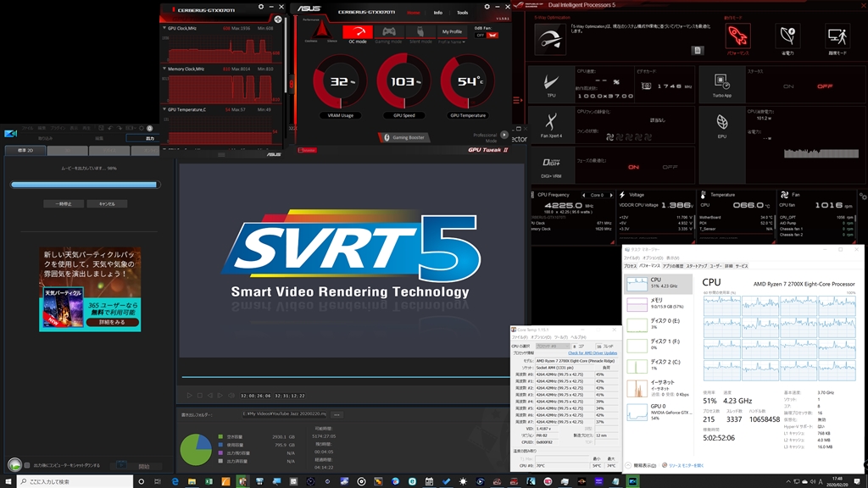Select Silent mode in GPU Tweak

(420, 34)
